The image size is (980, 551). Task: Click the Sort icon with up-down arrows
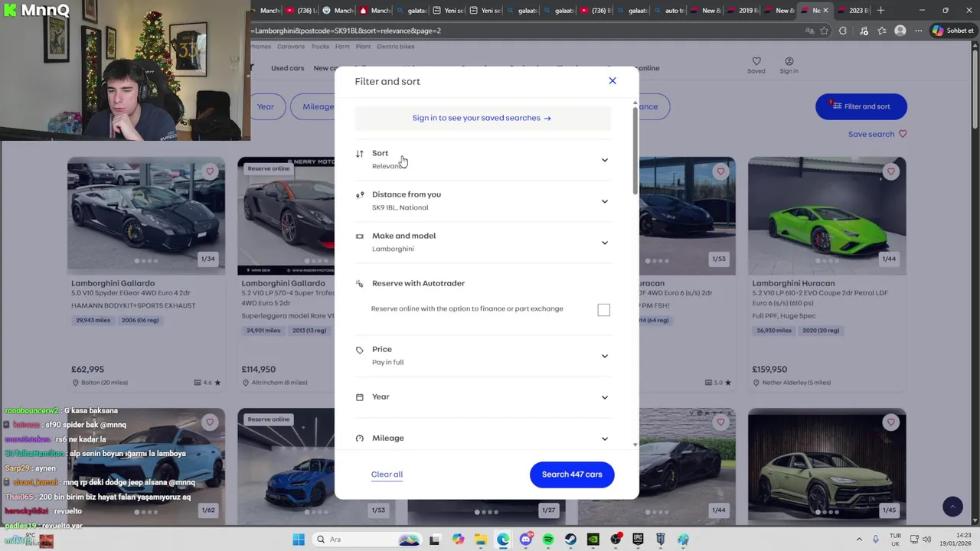(x=359, y=154)
